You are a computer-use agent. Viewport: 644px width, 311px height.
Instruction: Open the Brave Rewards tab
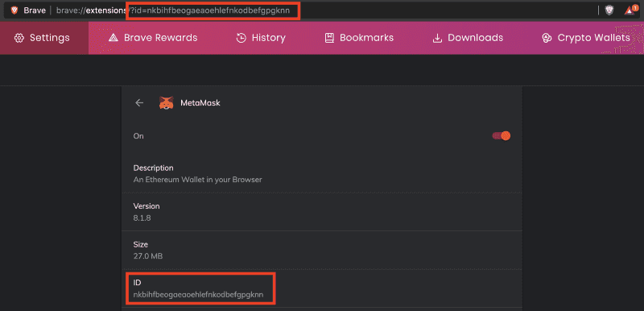(x=153, y=38)
